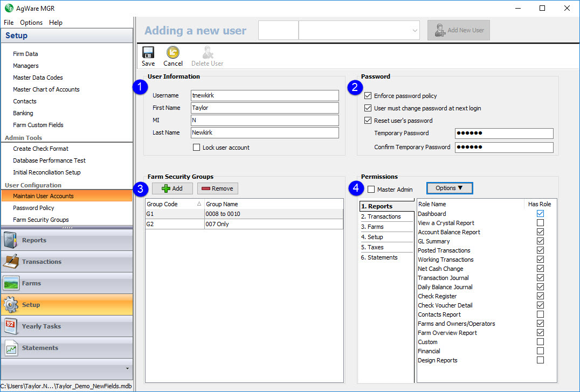This screenshot has height=392, width=580.
Task: Expand the navigation pane overflow chevron
Action: (x=127, y=368)
